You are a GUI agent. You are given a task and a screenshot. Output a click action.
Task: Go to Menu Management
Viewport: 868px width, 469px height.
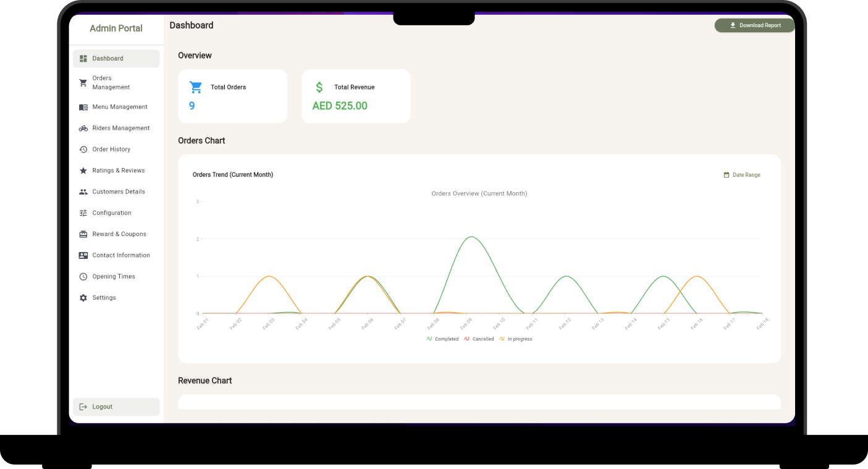coord(116,107)
